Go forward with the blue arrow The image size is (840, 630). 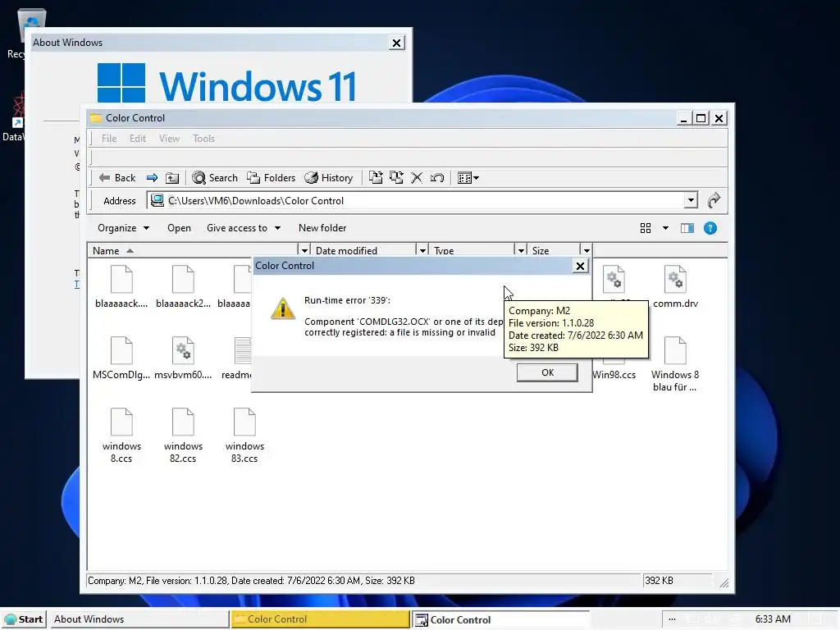[x=152, y=178]
